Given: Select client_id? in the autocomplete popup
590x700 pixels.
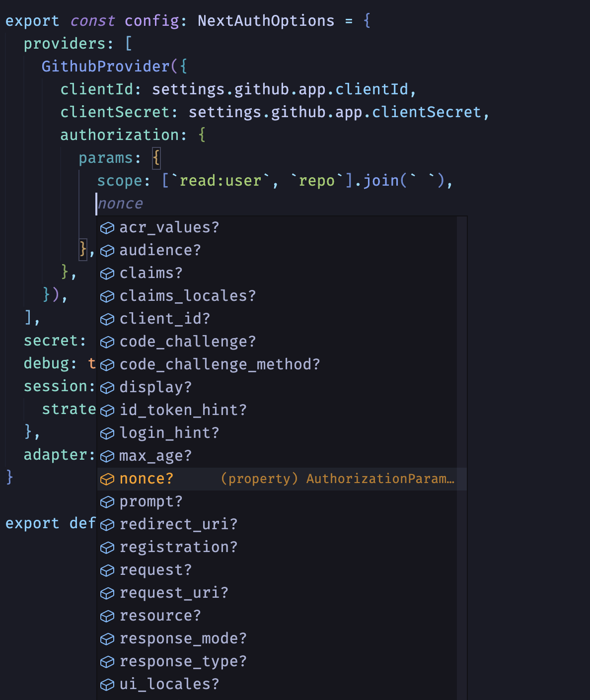Looking at the screenshot, I should coord(164,319).
